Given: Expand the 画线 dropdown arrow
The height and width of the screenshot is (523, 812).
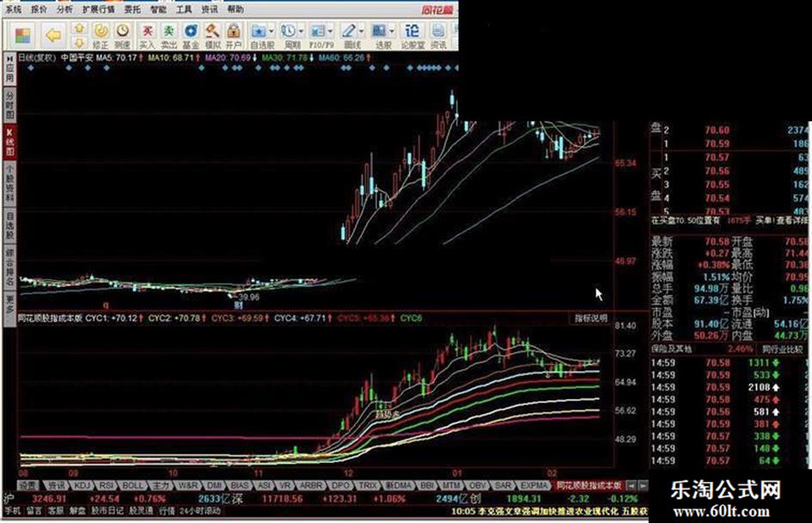Looking at the screenshot, I should pyautogui.click(x=362, y=32).
